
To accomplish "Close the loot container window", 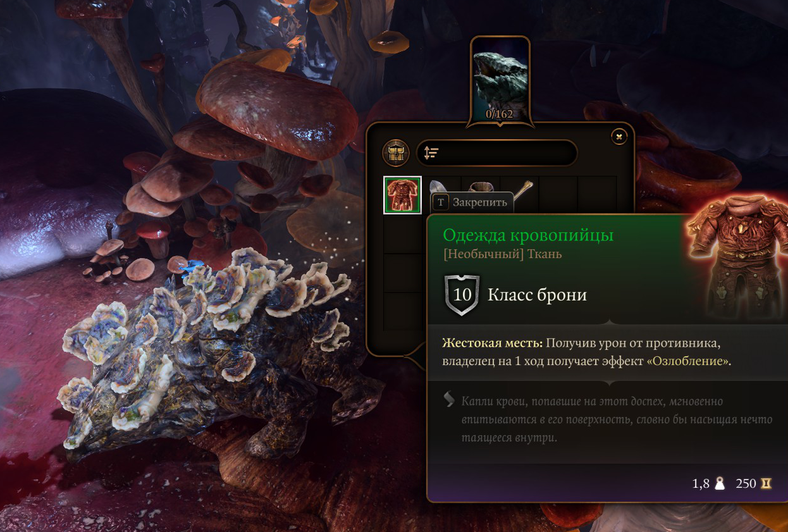I will tap(619, 135).
